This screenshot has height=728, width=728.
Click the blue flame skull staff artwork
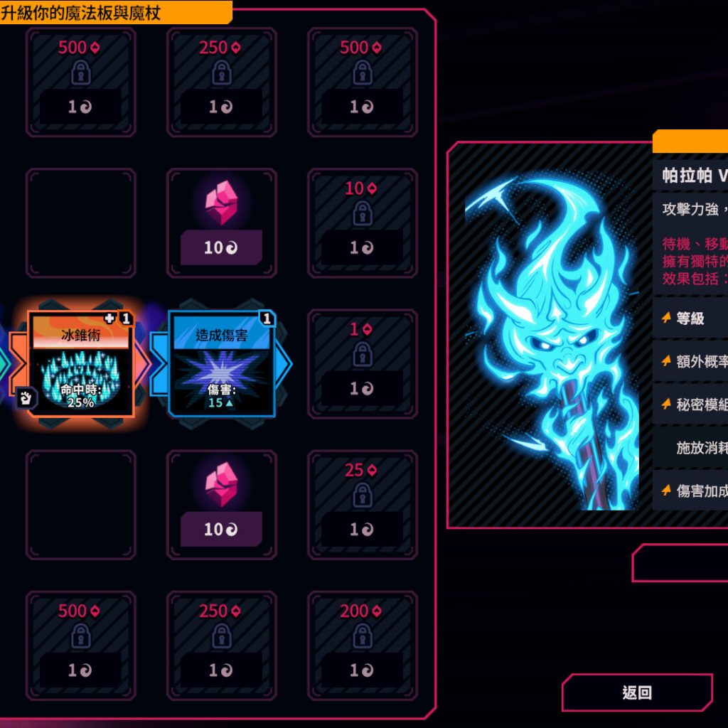pyautogui.click(x=552, y=341)
